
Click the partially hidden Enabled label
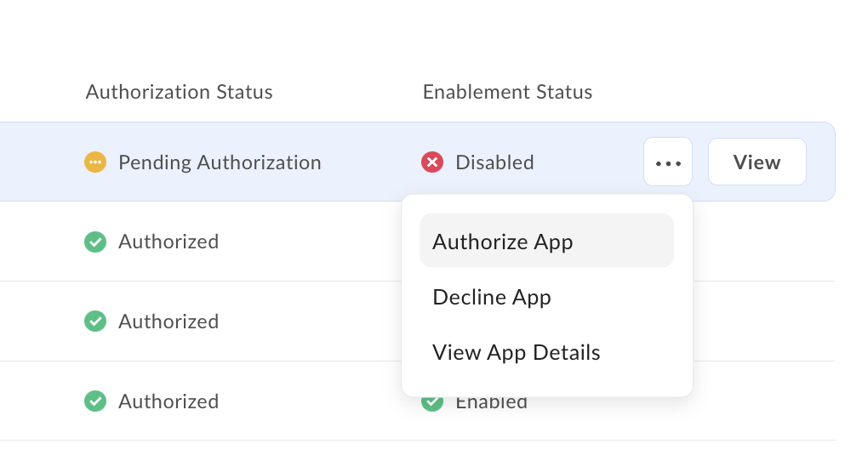(x=491, y=403)
